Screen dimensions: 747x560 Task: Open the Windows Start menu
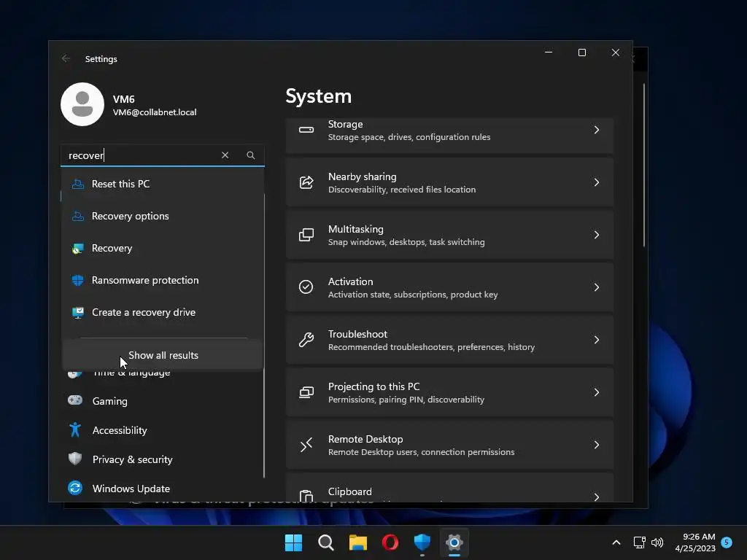coord(293,542)
